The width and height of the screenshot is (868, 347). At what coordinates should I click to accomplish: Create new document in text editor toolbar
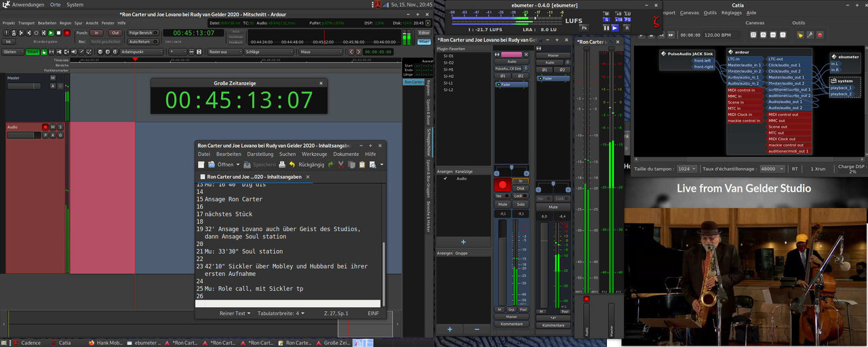201,165
